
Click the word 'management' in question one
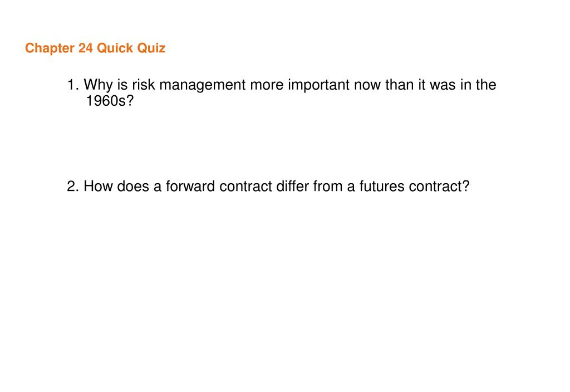pyautogui.click(x=203, y=86)
